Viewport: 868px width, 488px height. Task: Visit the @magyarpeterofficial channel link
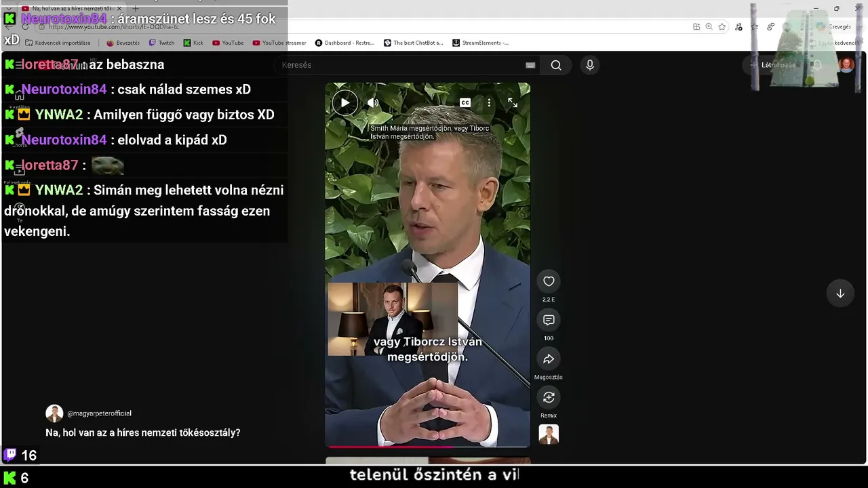pyautogui.click(x=99, y=413)
